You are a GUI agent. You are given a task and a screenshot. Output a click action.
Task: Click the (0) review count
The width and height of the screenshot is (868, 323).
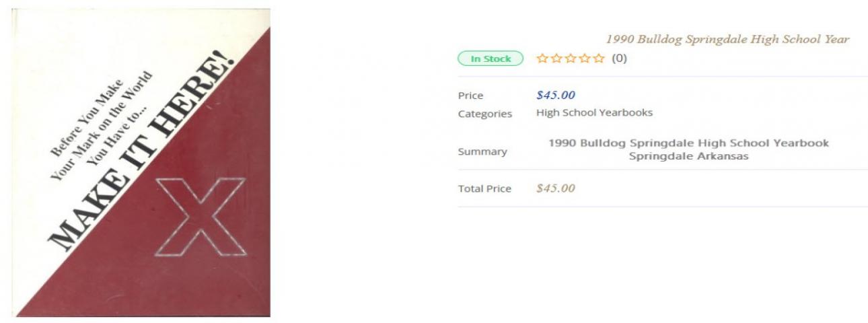pyautogui.click(x=619, y=59)
